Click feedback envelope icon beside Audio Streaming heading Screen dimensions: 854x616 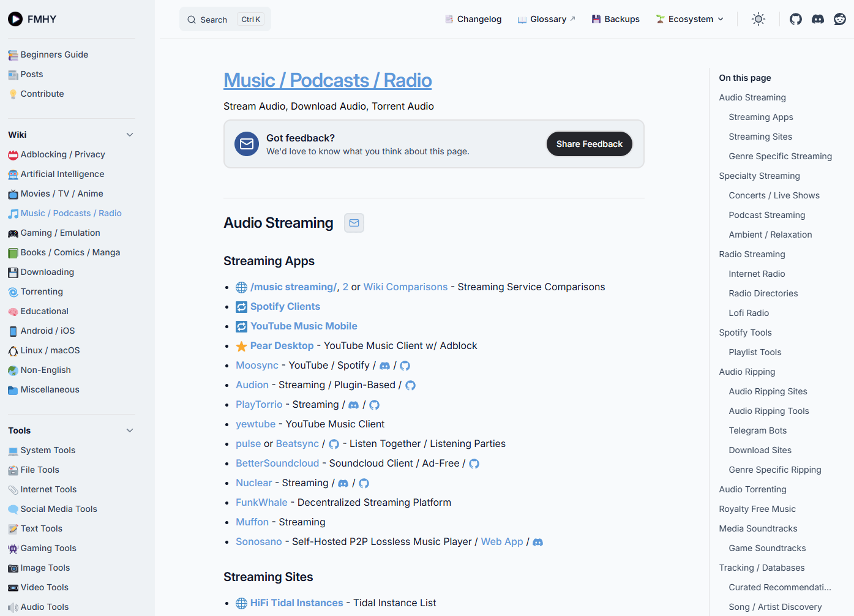354,223
